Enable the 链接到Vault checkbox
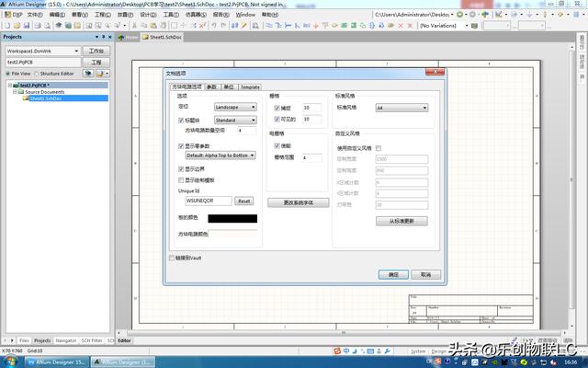Viewport: 588px width, 368px height. (172, 258)
